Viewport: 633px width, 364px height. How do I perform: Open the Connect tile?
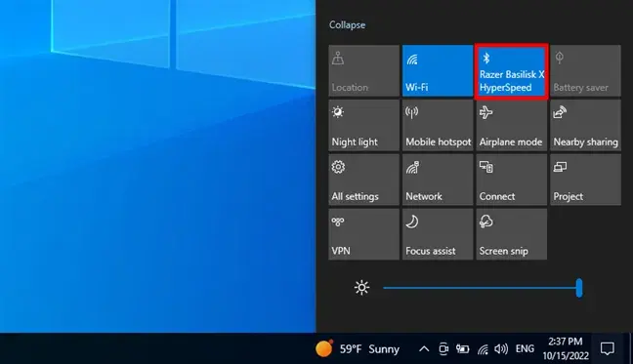click(x=512, y=180)
